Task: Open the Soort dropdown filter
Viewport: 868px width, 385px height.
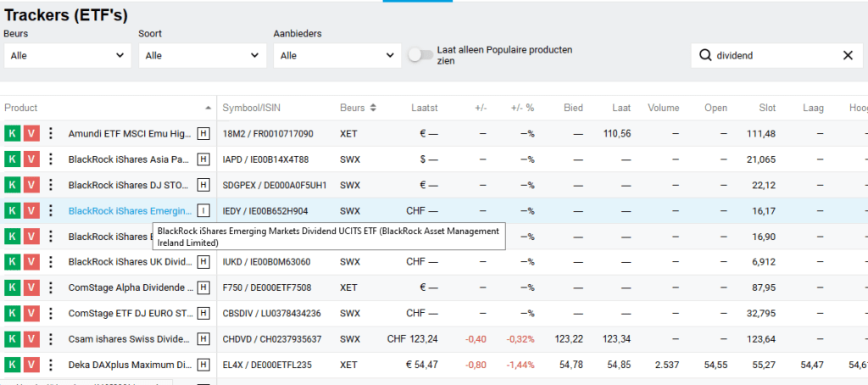Action: pos(202,55)
